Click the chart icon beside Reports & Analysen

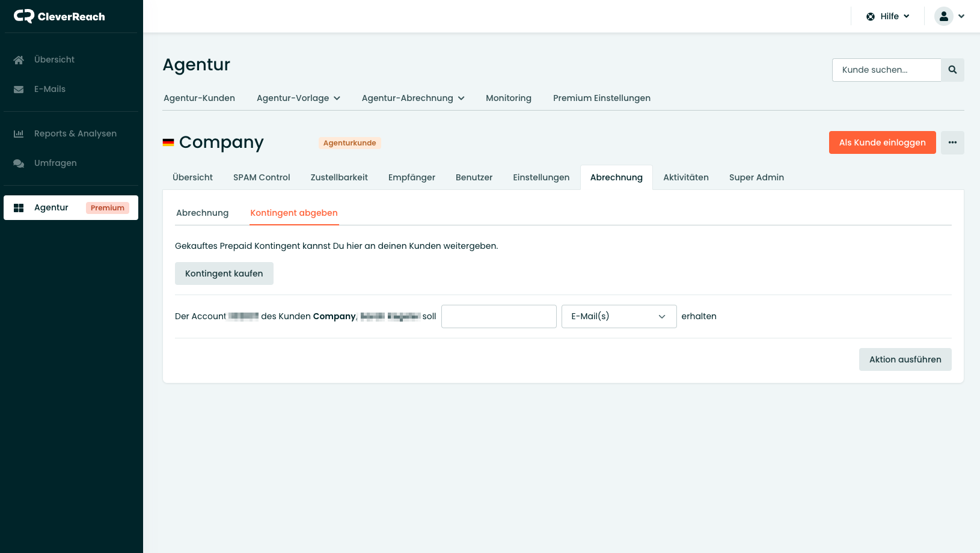click(19, 133)
